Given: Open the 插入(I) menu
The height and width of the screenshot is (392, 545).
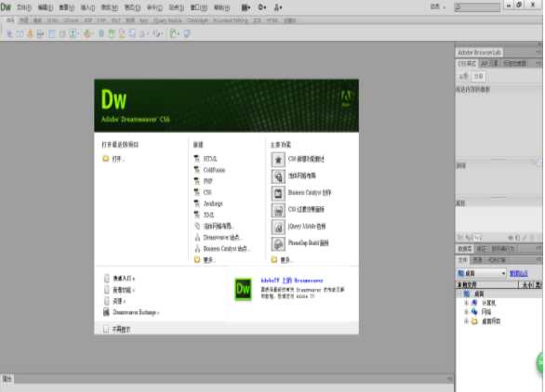Looking at the screenshot, I should point(88,7).
